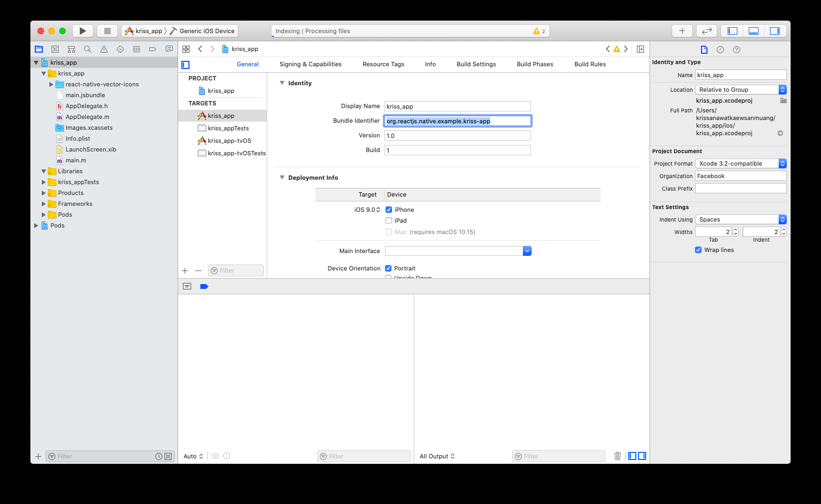The image size is (821, 504).
Task: Add an editor pane on the right
Action: tap(640, 49)
